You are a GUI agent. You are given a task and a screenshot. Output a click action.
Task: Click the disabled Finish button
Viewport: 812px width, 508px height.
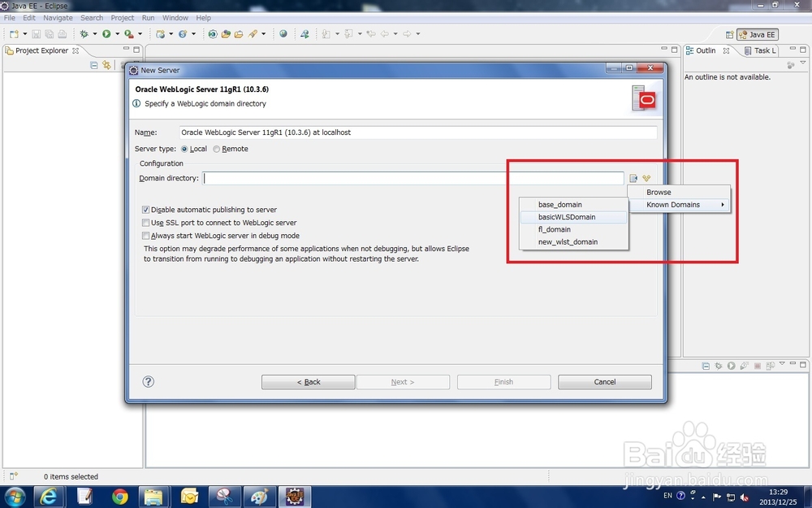click(504, 382)
